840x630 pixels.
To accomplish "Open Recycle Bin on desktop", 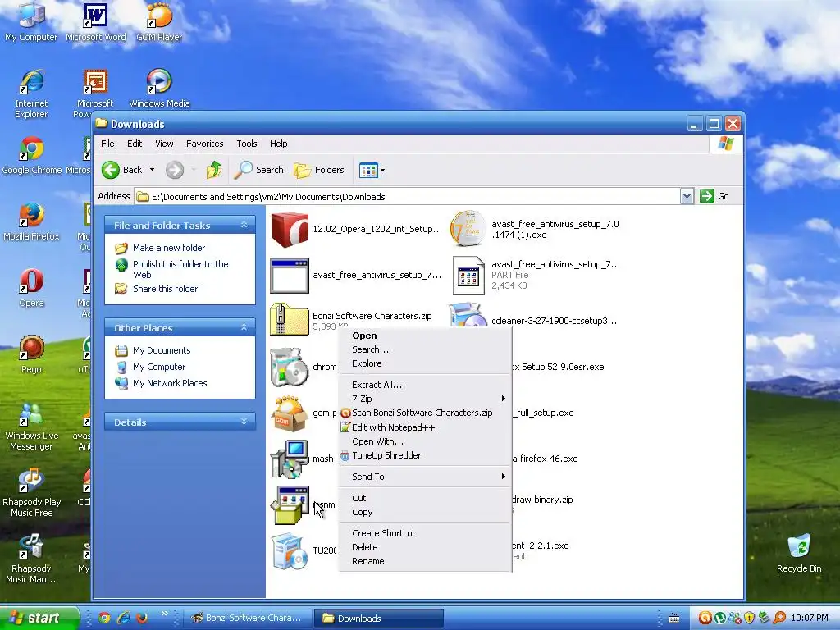I will coord(799,554).
